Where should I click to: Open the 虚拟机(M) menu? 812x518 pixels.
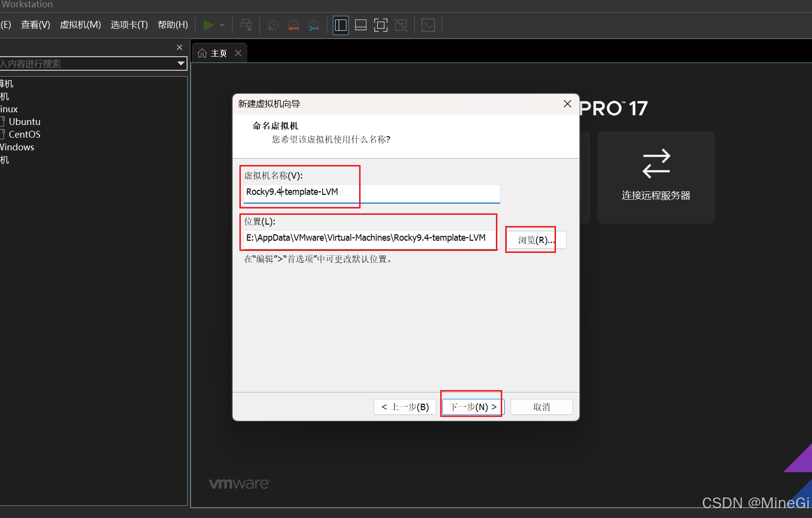80,25
